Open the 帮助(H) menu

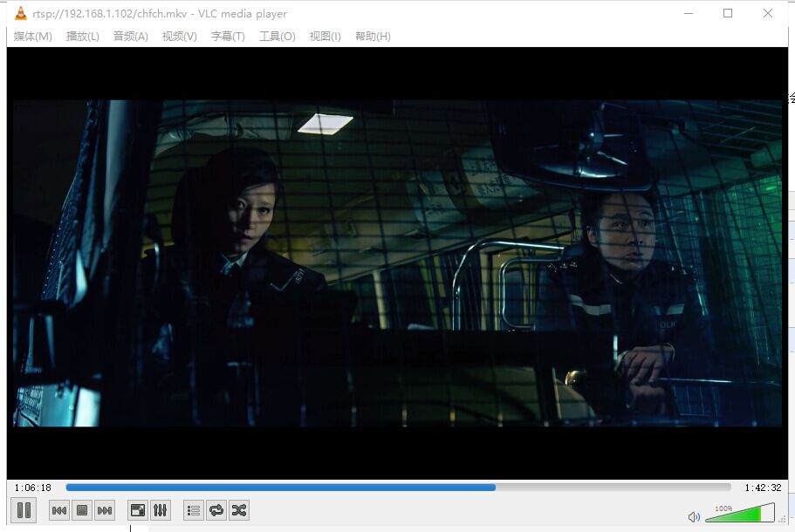pyautogui.click(x=373, y=36)
